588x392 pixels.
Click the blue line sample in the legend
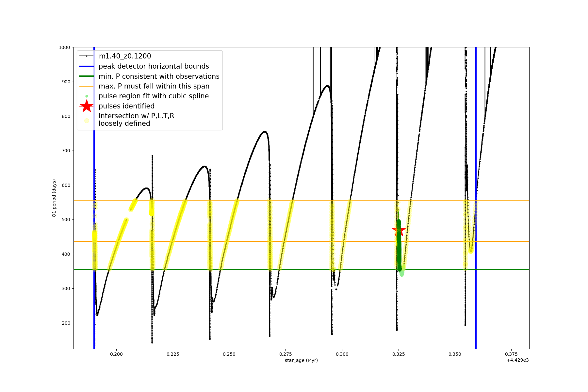pos(87,66)
